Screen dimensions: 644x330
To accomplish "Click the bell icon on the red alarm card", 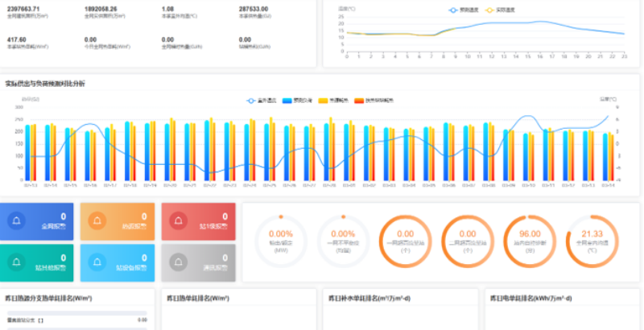I will pos(178,221).
